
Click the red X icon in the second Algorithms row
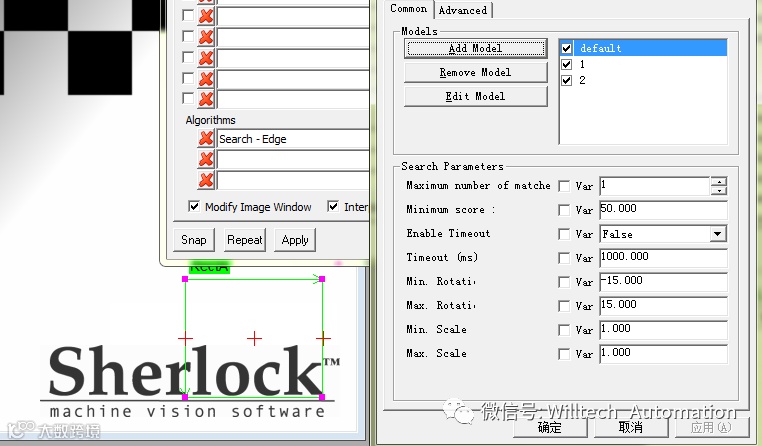click(206, 159)
